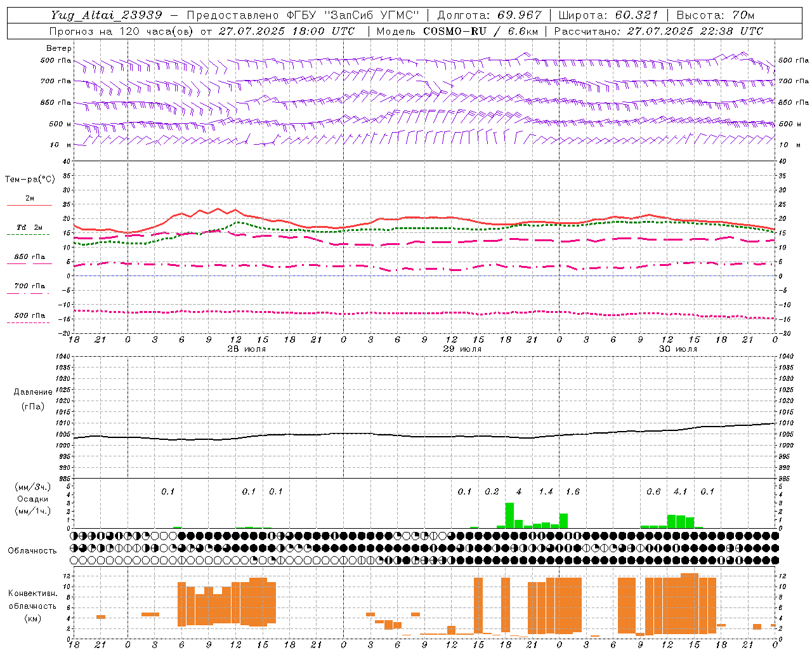
Task: Click the Высота: 70м value
Action: point(715,15)
